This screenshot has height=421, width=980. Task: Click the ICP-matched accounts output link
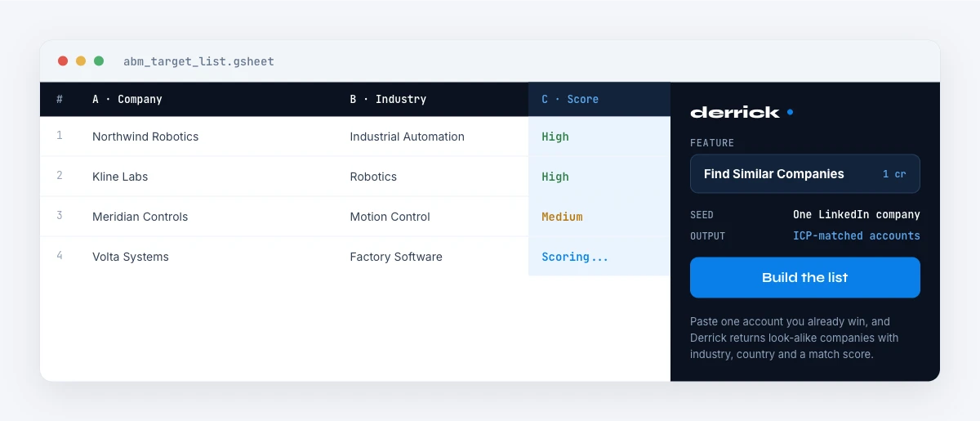tap(857, 235)
